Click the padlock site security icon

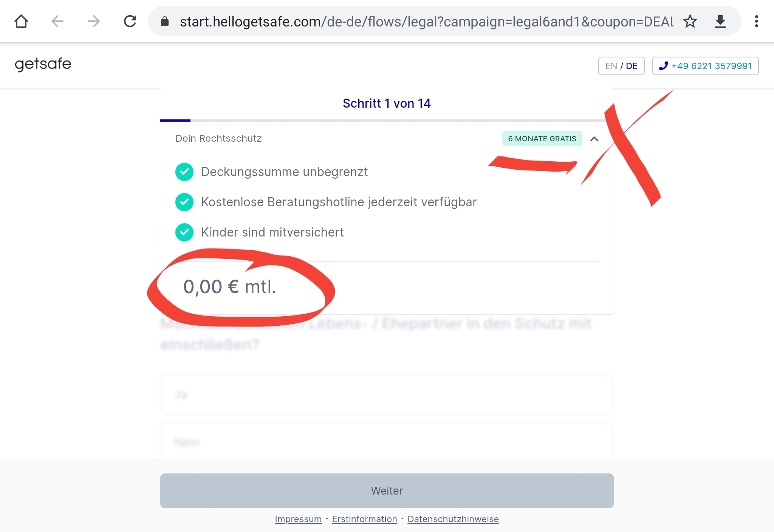coord(165,22)
